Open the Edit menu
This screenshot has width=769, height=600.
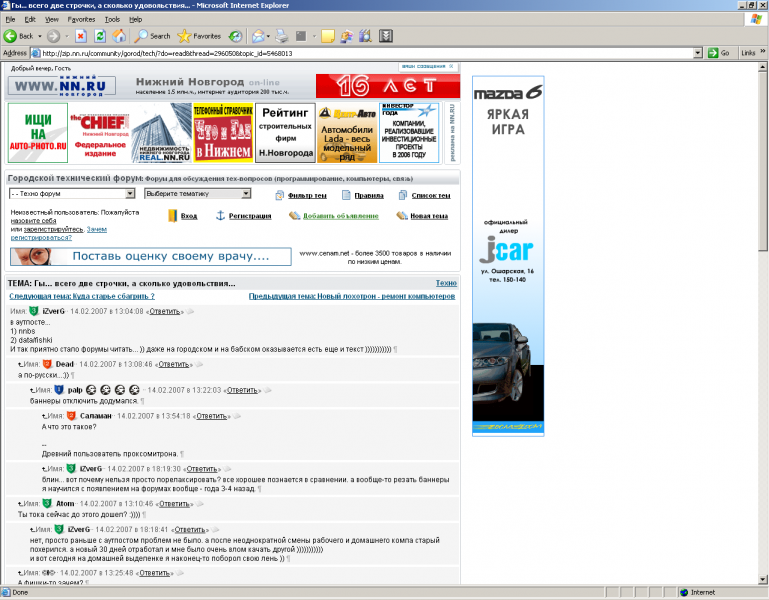tap(30, 19)
